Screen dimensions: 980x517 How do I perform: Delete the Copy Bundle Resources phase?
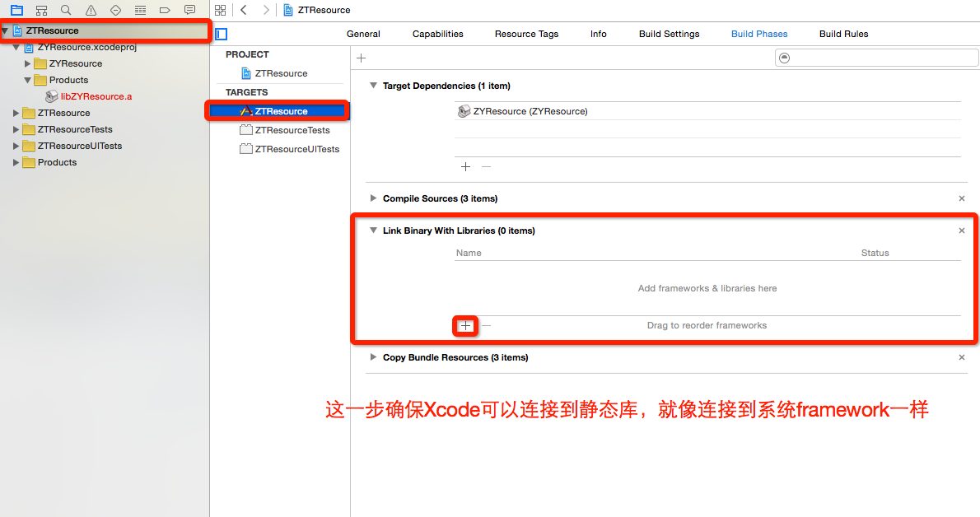coord(962,357)
